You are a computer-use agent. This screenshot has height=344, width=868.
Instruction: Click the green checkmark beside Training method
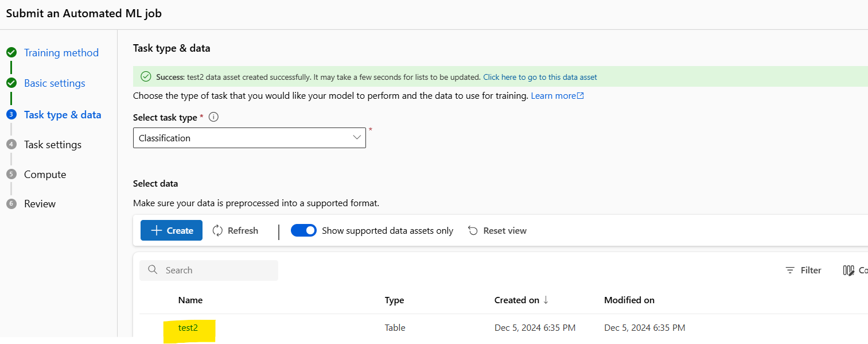tap(11, 52)
